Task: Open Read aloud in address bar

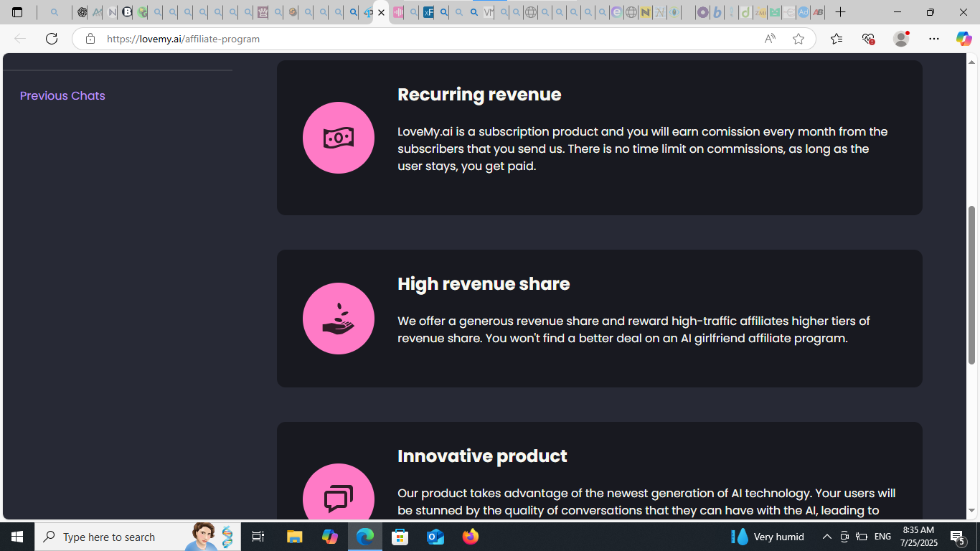Action: click(x=770, y=39)
